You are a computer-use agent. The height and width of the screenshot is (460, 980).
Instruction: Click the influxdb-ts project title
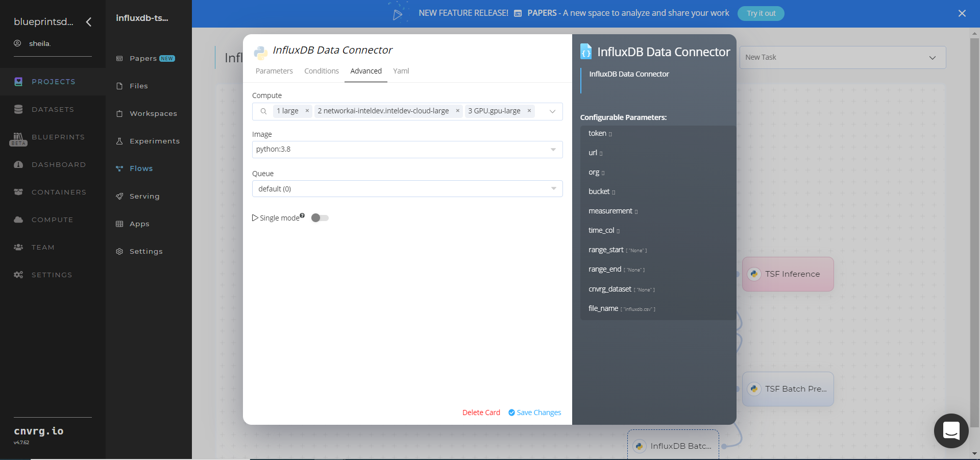[x=142, y=18]
